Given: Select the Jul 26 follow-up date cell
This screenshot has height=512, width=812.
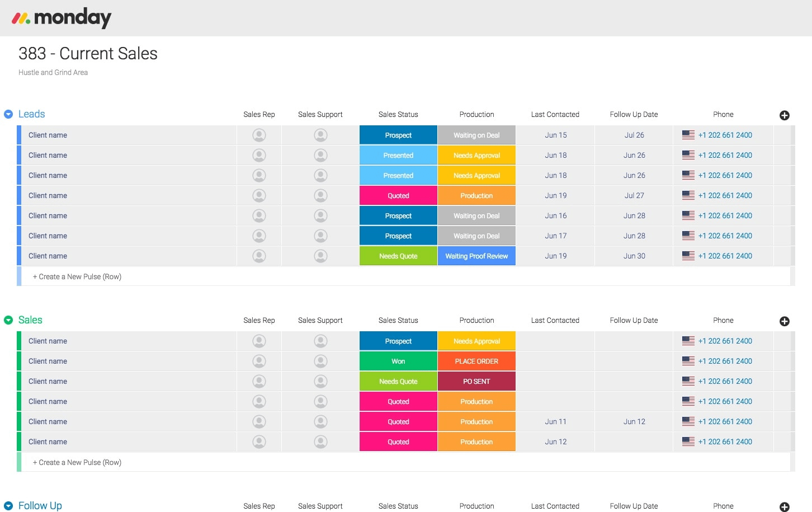Looking at the screenshot, I should click(x=634, y=135).
